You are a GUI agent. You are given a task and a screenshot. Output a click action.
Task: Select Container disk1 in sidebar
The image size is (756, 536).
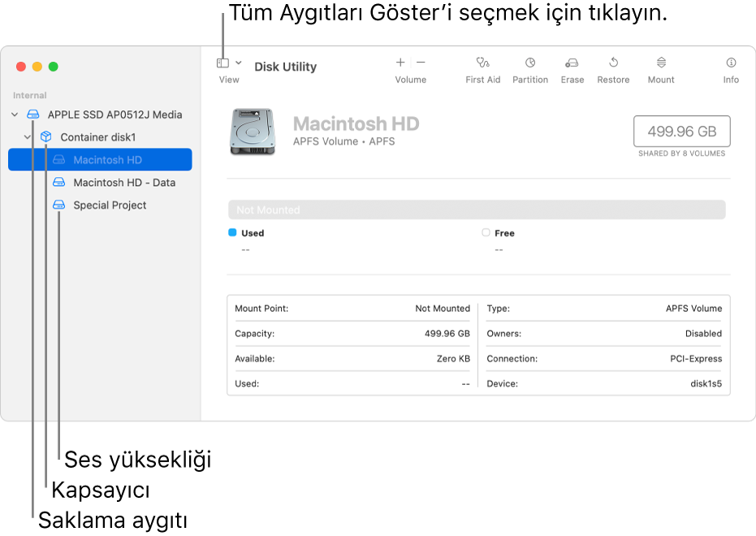coord(98,137)
